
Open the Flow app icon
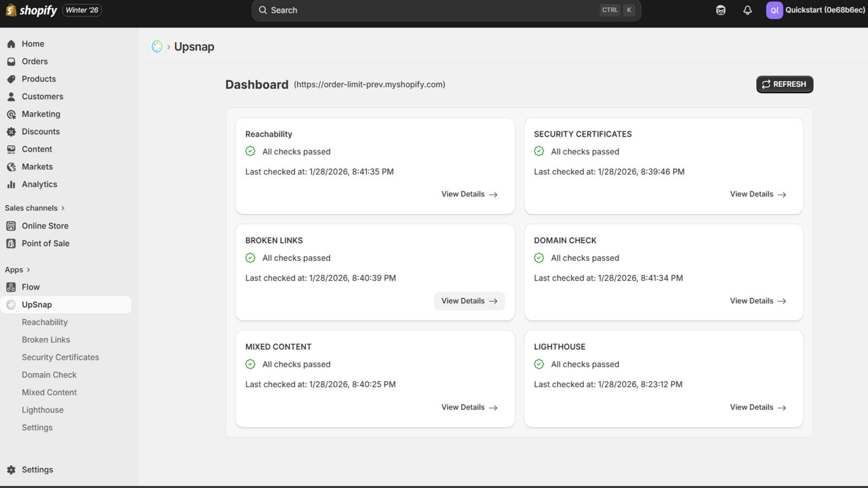11,287
